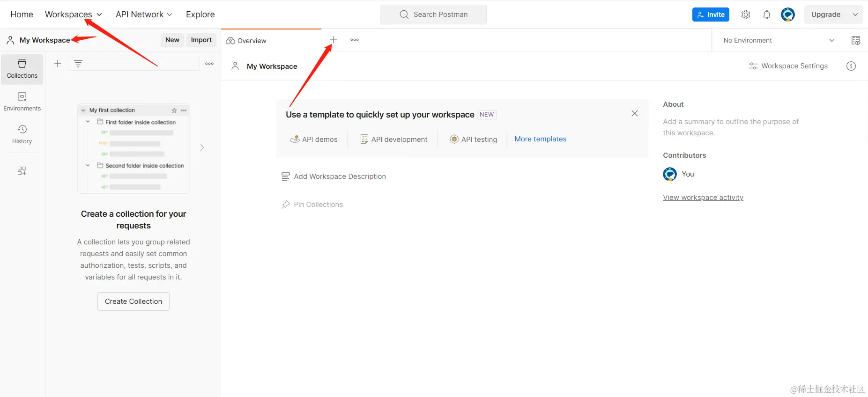
Task: Expand the Workspaces menu
Action: click(74, 15)
